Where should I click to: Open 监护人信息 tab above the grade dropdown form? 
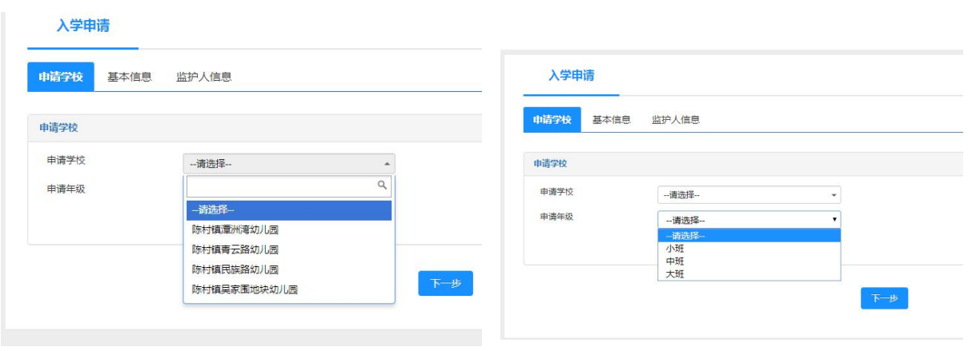[676, 120]
